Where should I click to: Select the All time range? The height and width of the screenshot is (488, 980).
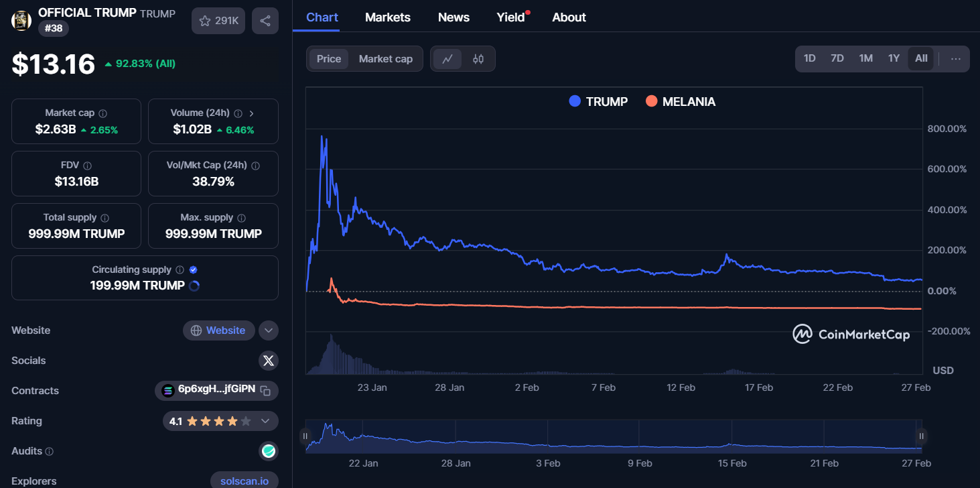(921, 58)
